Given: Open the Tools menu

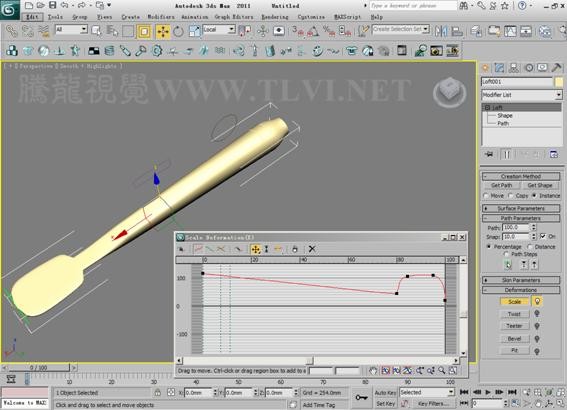Looking at the screenshot, I should (55, 17).
